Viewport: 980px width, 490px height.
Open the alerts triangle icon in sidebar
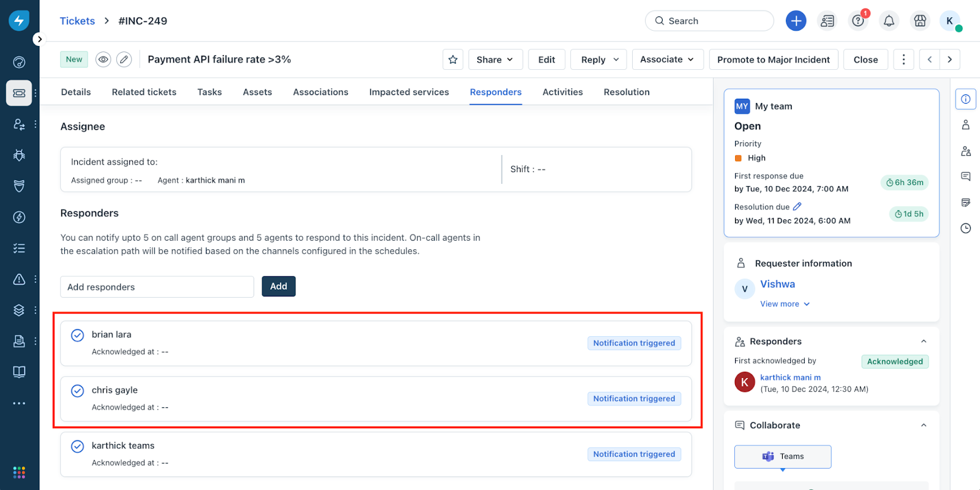(19, 279)
